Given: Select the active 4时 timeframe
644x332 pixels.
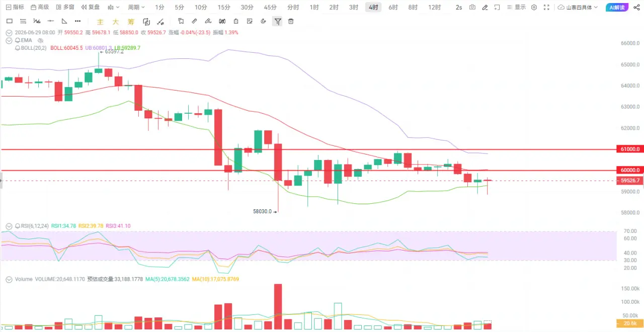Looking at the screenshot, I should 373,7.
